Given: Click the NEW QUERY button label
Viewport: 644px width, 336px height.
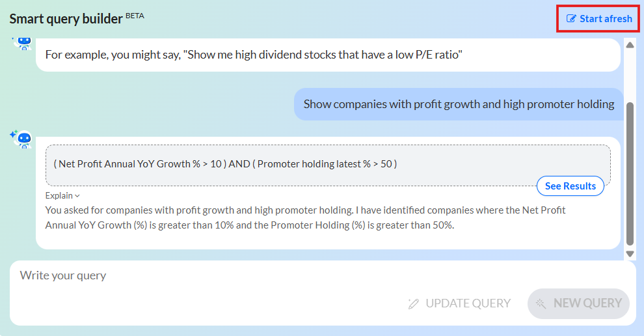Looking at the screenshot, I should click(x=587, y=303).
